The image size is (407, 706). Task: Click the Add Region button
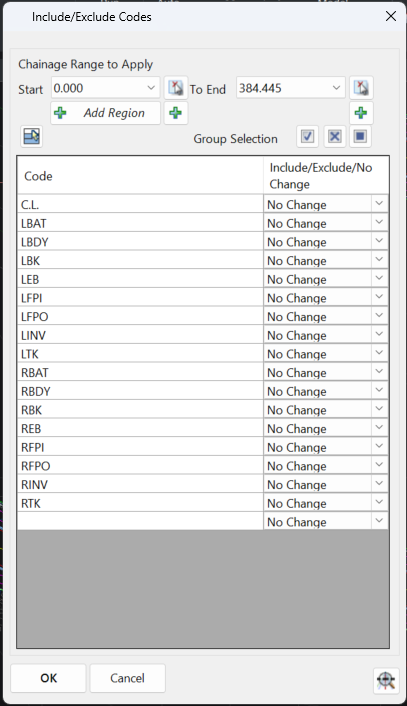click(105, 113)
